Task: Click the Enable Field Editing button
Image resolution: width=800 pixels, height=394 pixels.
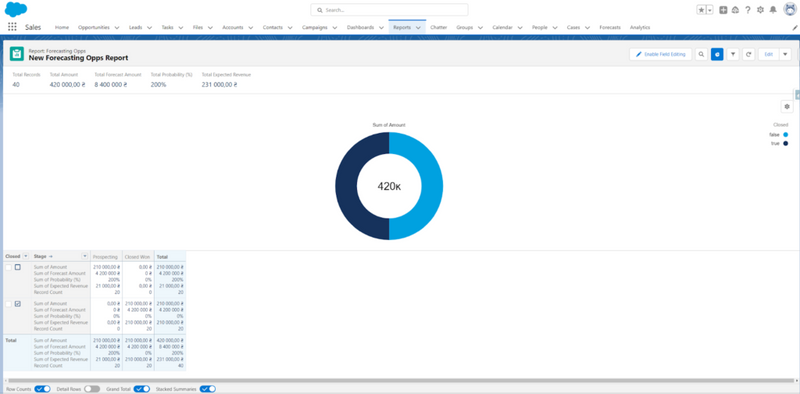Action: pyautogui.click(x=661, y=54)
